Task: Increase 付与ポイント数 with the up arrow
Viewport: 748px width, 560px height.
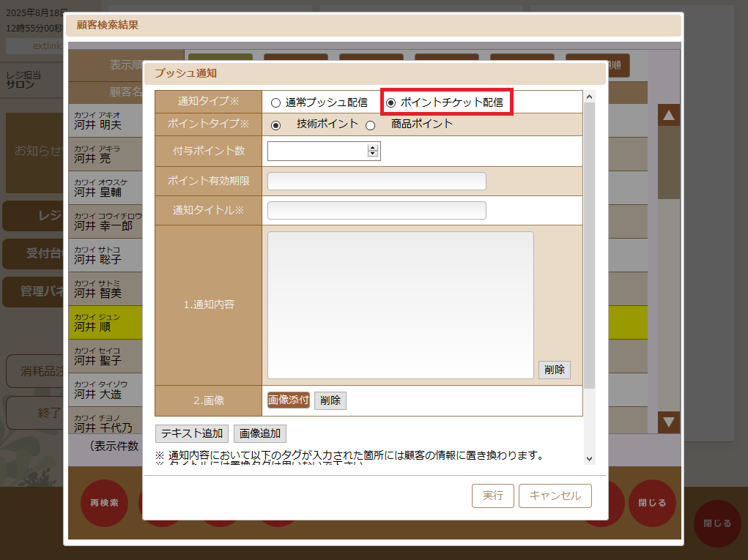Action: [x=373, y=148]
